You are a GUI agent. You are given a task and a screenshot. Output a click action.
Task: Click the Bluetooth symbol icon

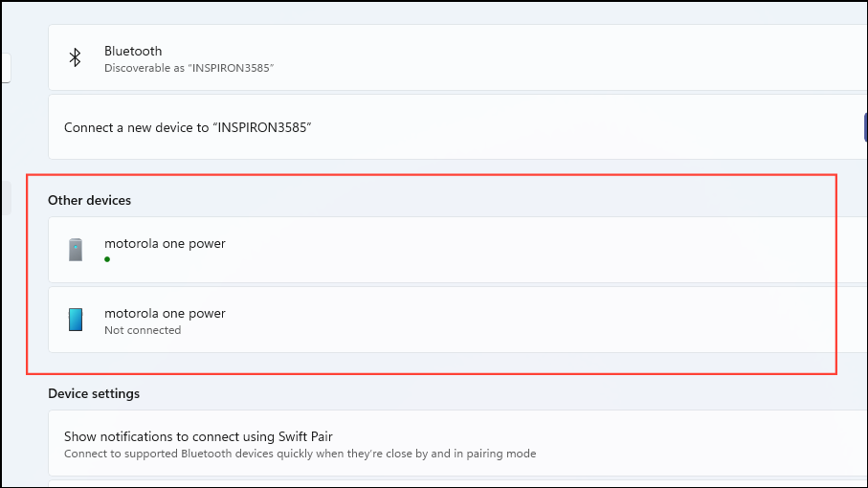pyautogui.click(x=75, y=57)
